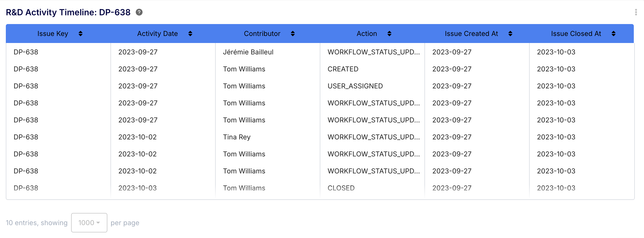Viewport: 644px width, 238px height.
Task: Click the Activity Date sort arrows
Action: pyautogui.click(x=190, y=34)
